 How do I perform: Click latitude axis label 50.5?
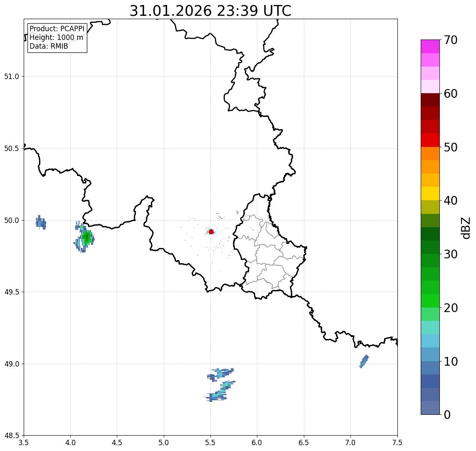point(12,149)
